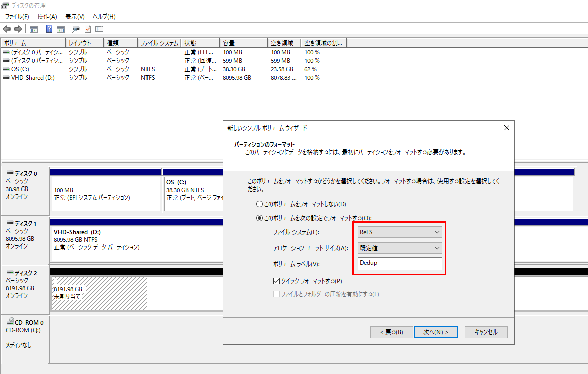Sort by the 容量 column header
Viewport: 588px width, 374px height.
[x=244, y=43]
